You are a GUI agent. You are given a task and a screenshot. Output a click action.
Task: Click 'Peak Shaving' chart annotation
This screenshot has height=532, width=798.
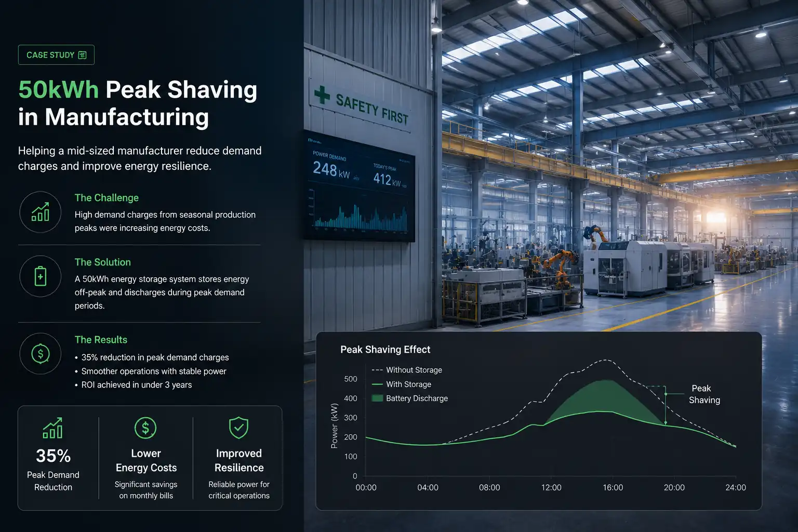click(x=704, y=394)
